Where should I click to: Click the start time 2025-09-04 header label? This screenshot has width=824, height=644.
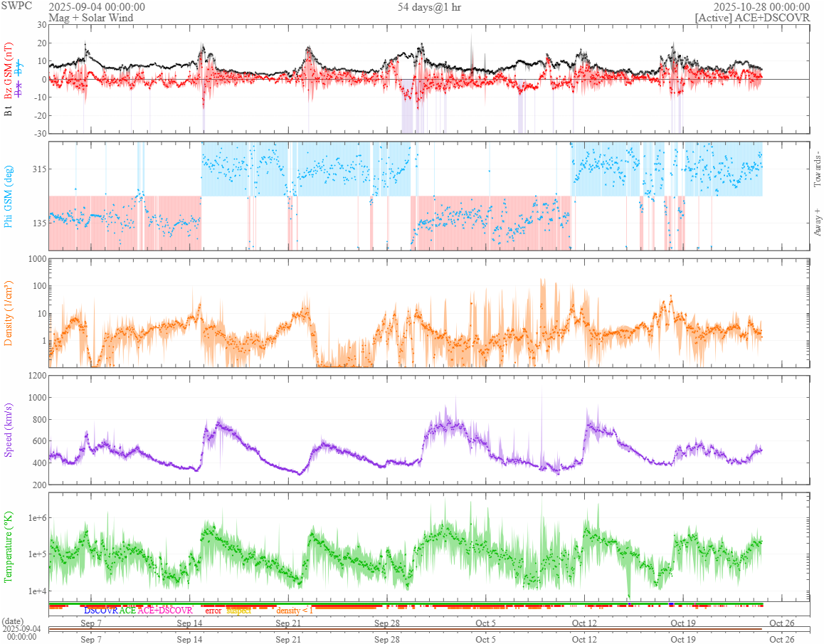pyautogui.click(x=97, y=7)
